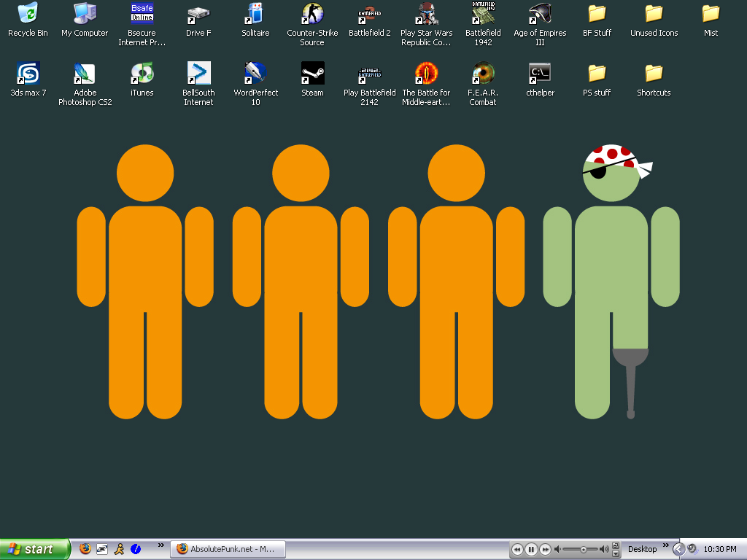Select the Recycle Bin icon
The image size is (747, 560).
pos(28,14)
